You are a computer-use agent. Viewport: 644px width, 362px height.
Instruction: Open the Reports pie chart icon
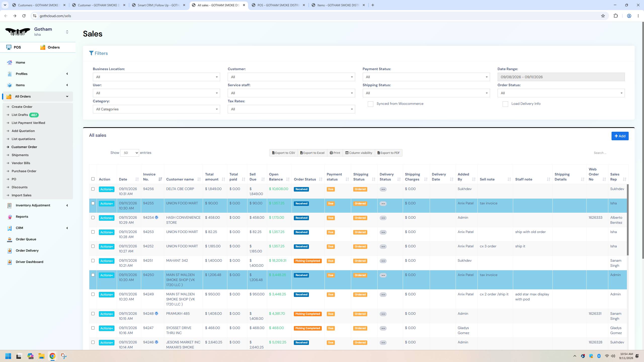coord(10,217)
